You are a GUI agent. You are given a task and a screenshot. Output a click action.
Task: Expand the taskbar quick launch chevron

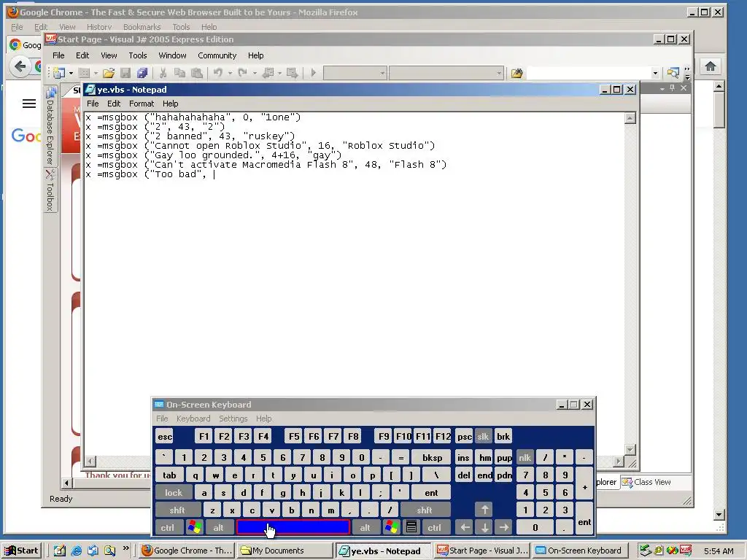[125, 548]
